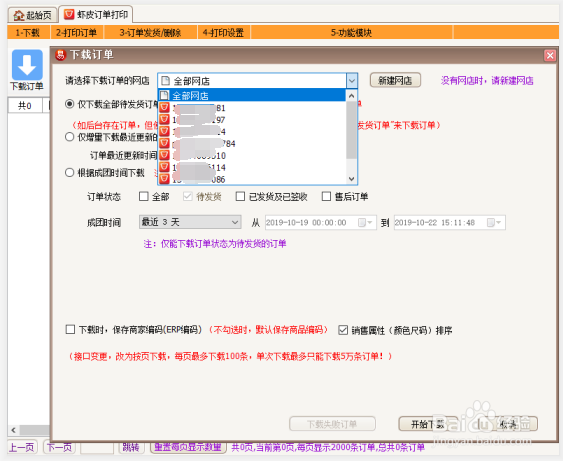Toggle the 待发货 status checkbox
The width and height of the screenshot is (563, 461).
click(x=188, y=196)
